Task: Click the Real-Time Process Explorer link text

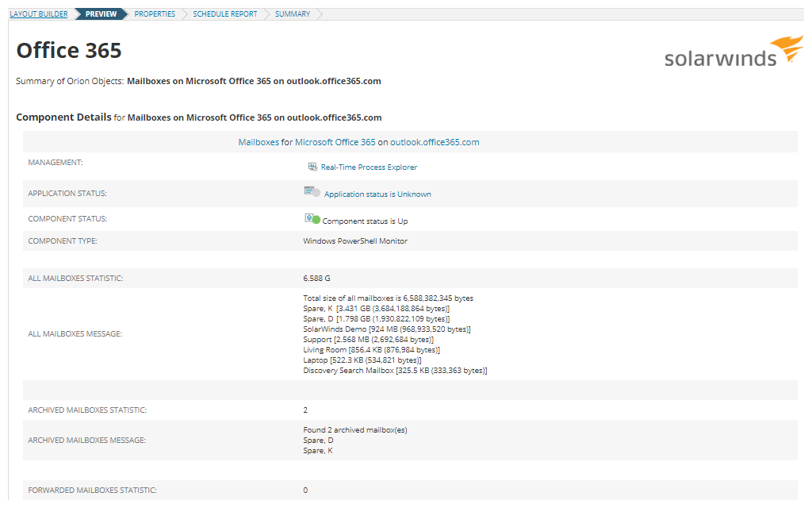Action: point(370,167)
